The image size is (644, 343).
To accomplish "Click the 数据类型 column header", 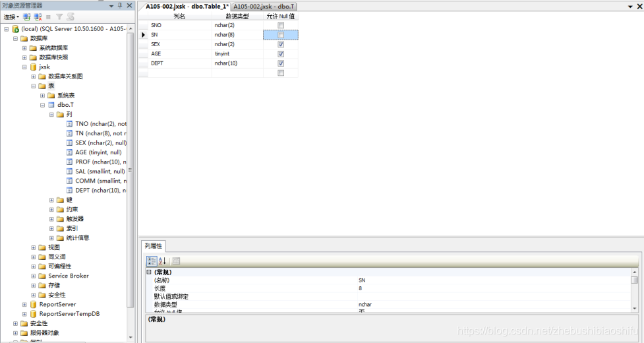I will (237, 16).
